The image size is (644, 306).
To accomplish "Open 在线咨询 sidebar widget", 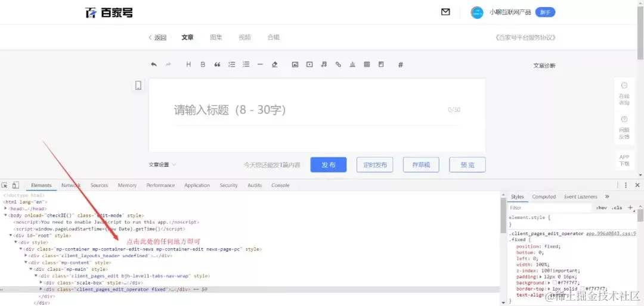I will [x=624, y=93].
